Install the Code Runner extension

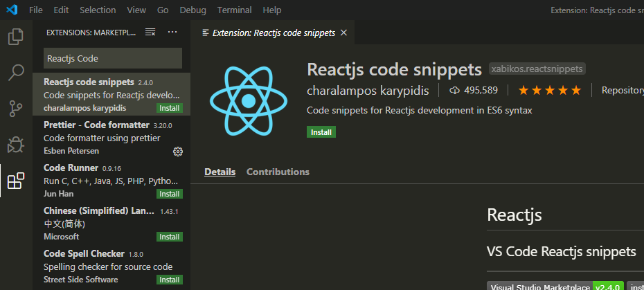click(169, 194)
